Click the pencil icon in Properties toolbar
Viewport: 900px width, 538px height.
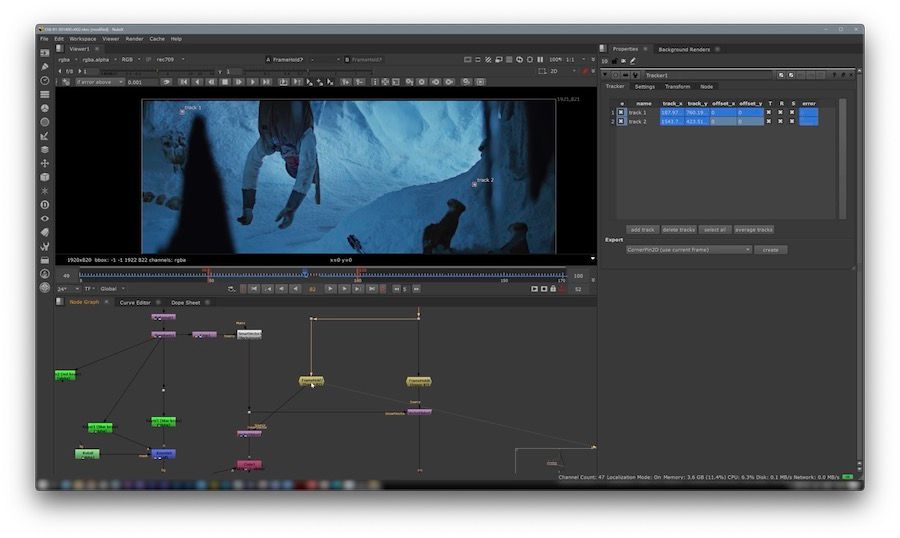[x=633, y=61]
